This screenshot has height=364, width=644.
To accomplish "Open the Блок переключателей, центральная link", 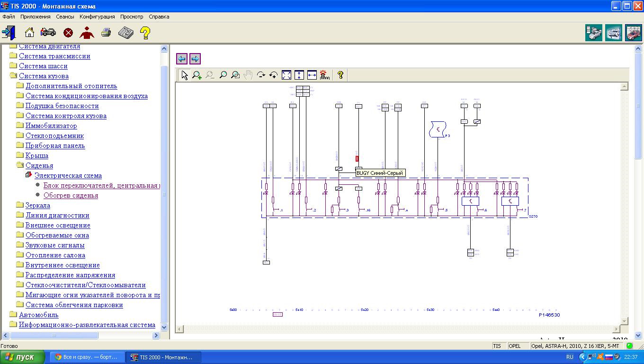I will click(x=102, y=185).
